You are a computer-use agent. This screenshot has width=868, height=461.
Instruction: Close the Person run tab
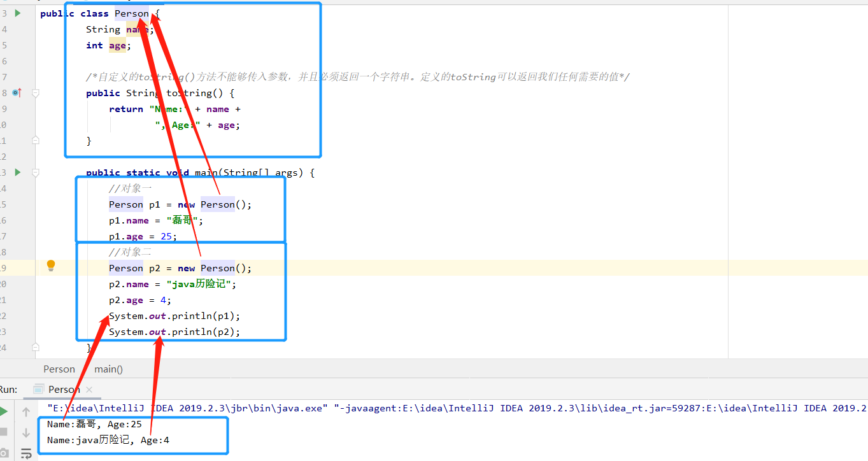coord(89,390)
